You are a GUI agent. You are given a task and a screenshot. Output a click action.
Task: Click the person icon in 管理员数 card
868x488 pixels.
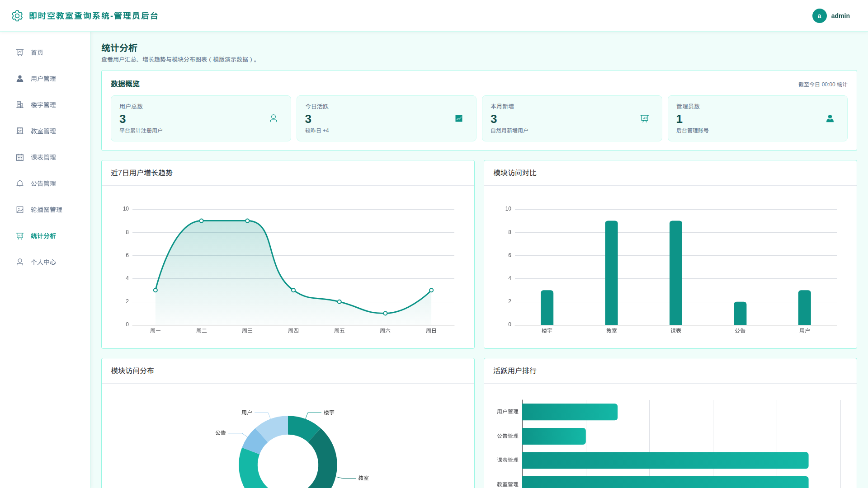coord(830,118)
